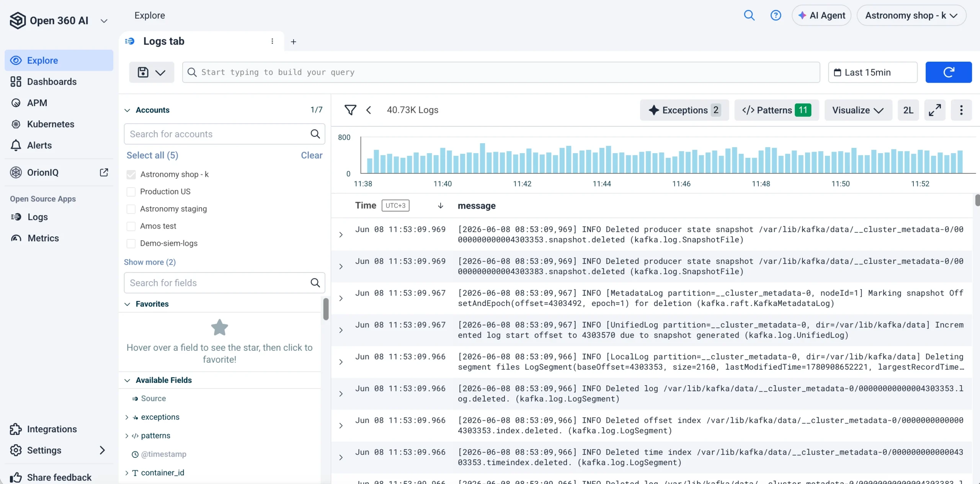980x484 pixels.
Task: Open the search magnifier in top bar
Action: click(x=749, y=15)
